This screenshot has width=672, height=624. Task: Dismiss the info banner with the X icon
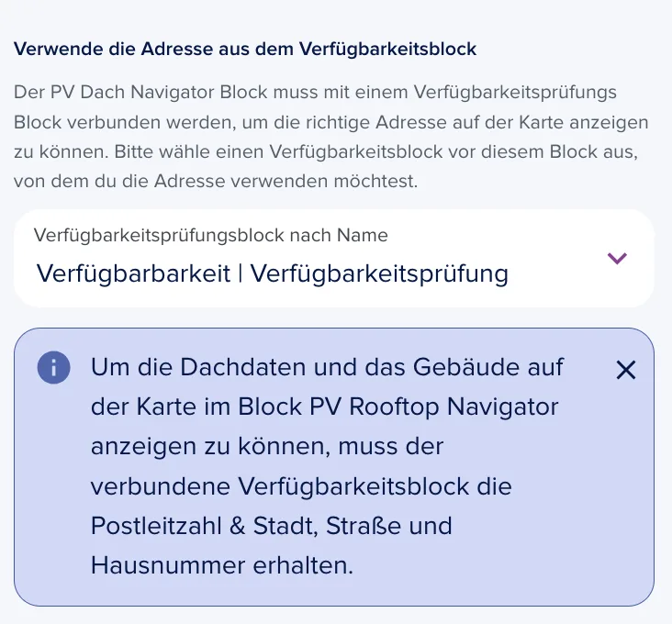(626, 370)
